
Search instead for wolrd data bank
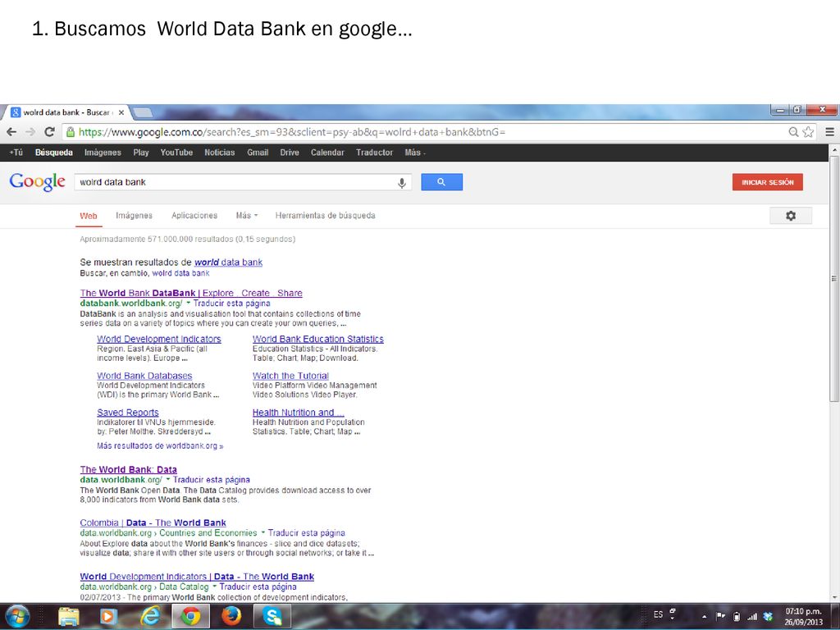(x=180, y=273)
